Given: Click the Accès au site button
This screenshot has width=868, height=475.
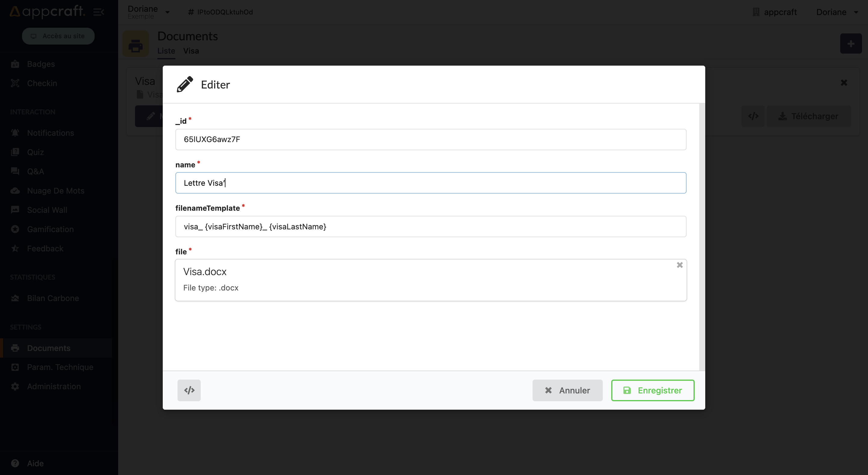Looking at the screenshot, I should point(58,36).
